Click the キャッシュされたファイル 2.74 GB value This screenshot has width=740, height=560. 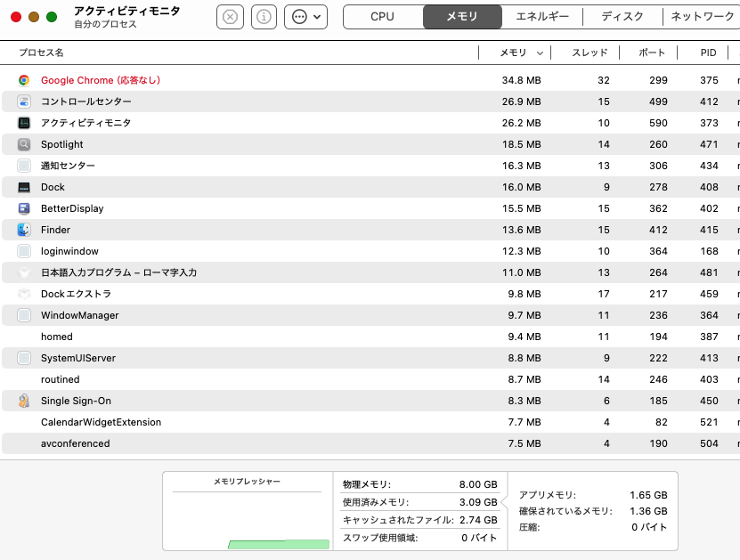[x=478, y=520]
